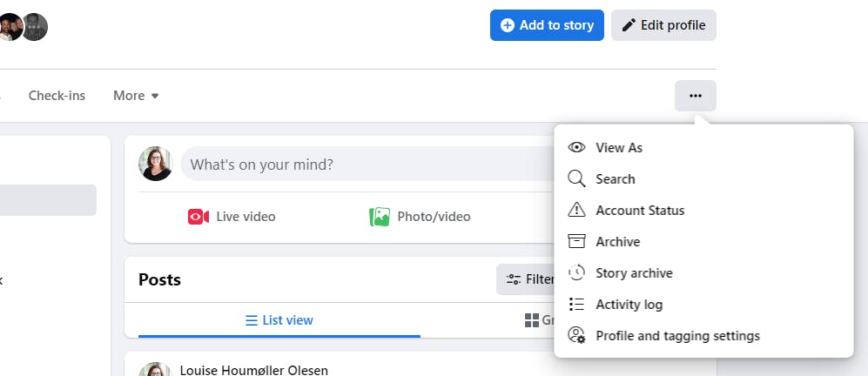Click the Profile and tagging settings icon
868x376 pixels.
click(x=576, y=336)
